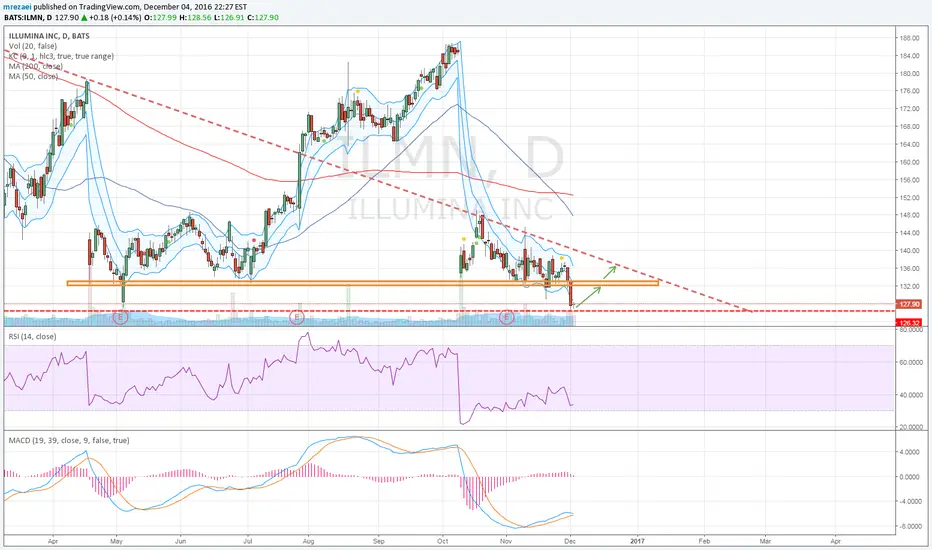The height and width of the screenshot is (550, 932).
Task: Select the RSI (14, close) pane label
Action: (x=33, y=337)
